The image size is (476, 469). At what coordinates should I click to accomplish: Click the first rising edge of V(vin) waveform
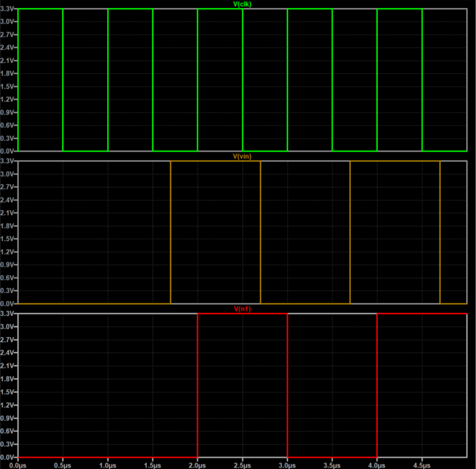pos(170,232)
